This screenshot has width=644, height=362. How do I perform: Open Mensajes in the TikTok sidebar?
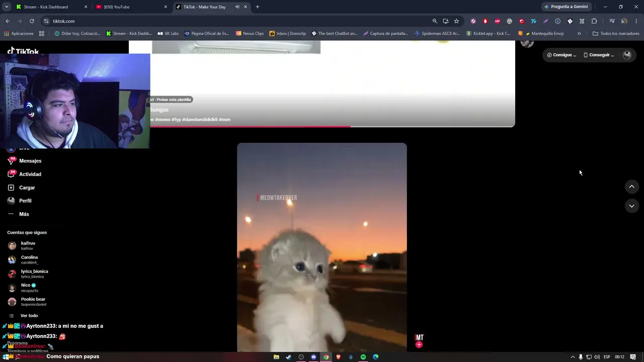(25, 161)
